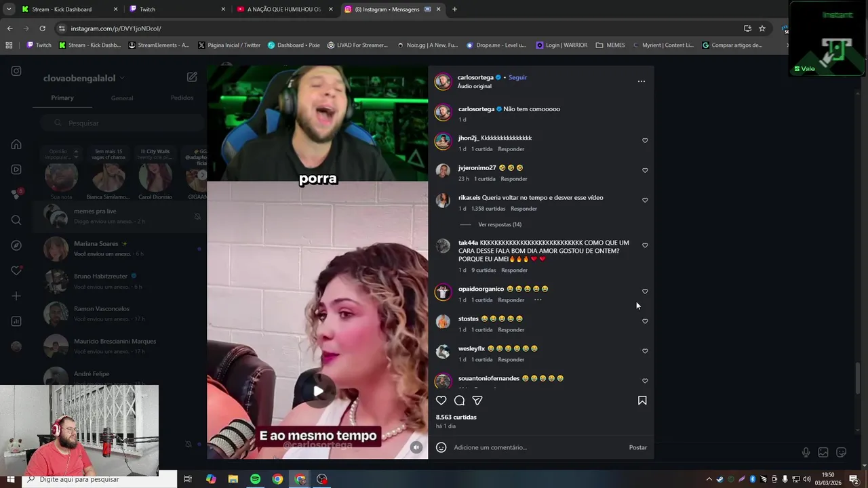
Task: View the '8.563 curtidas' likes list
Action: pos(456,418)
